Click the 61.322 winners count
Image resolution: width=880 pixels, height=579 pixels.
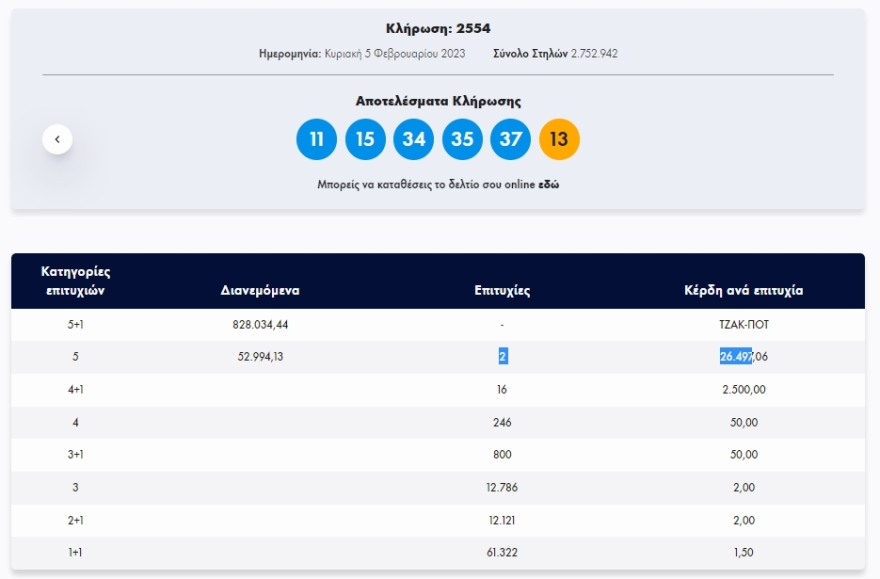pos(502,553)
